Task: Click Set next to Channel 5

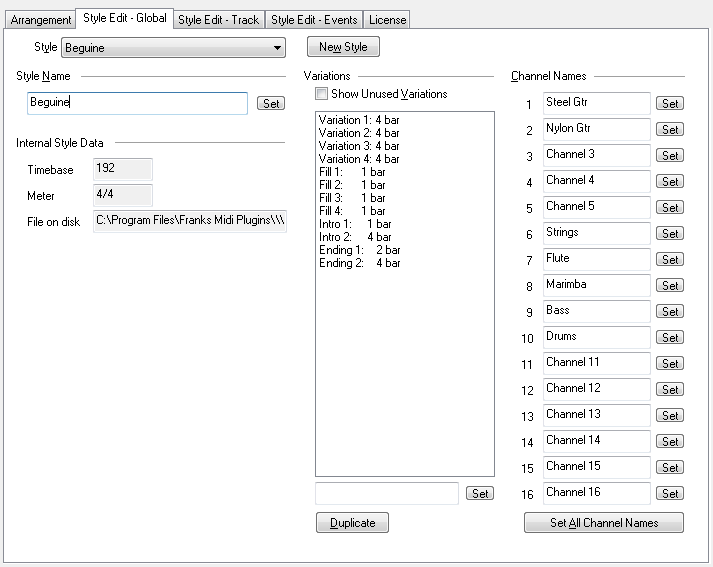Action: coord(670,207)
